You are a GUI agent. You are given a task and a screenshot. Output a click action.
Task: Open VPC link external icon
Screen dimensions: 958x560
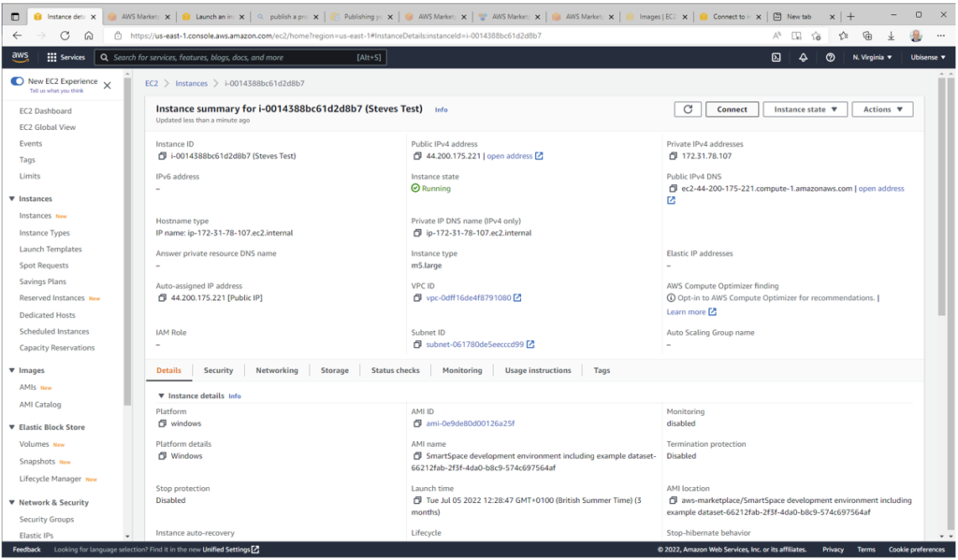(x=517, y=298)
